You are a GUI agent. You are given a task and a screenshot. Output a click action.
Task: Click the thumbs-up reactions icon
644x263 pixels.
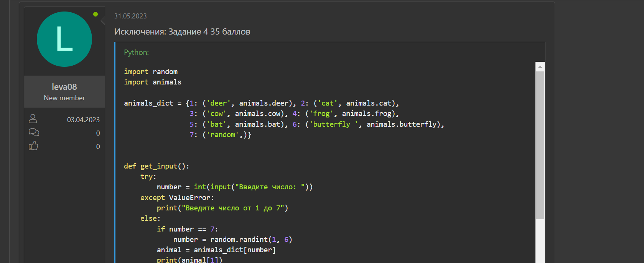[x=33, y=146]
